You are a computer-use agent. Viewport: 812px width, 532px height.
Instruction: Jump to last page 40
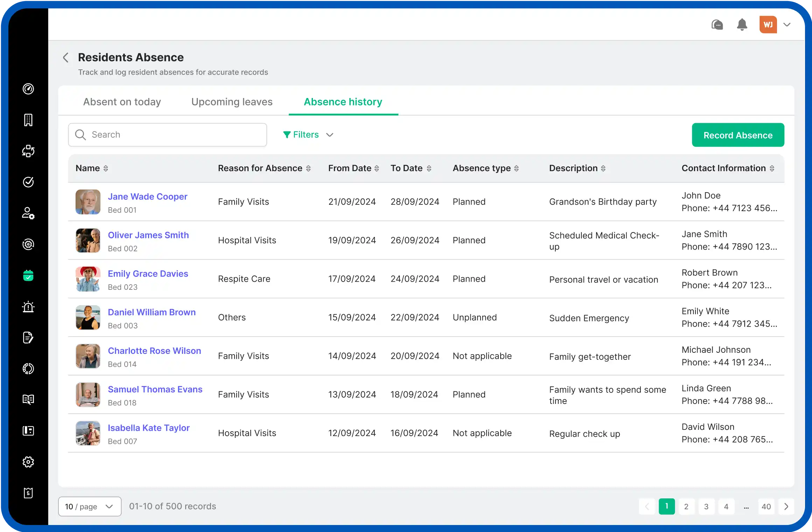(766, 506)
